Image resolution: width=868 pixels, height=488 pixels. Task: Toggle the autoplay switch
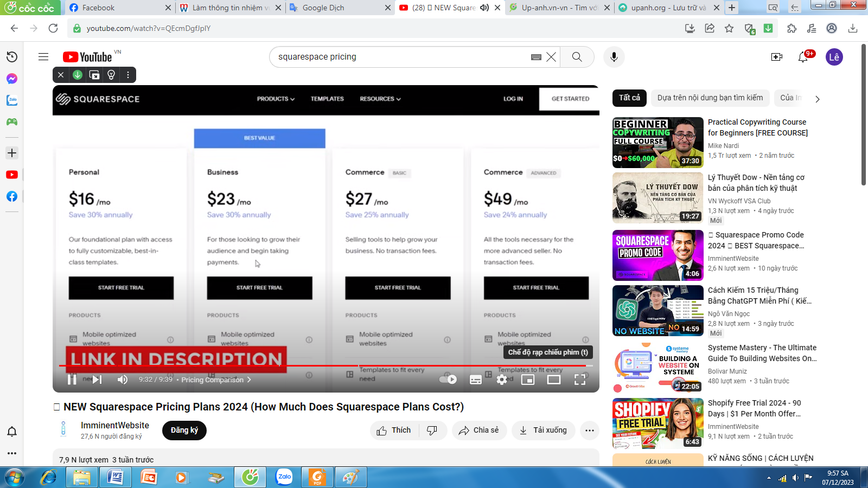(448, 380)
